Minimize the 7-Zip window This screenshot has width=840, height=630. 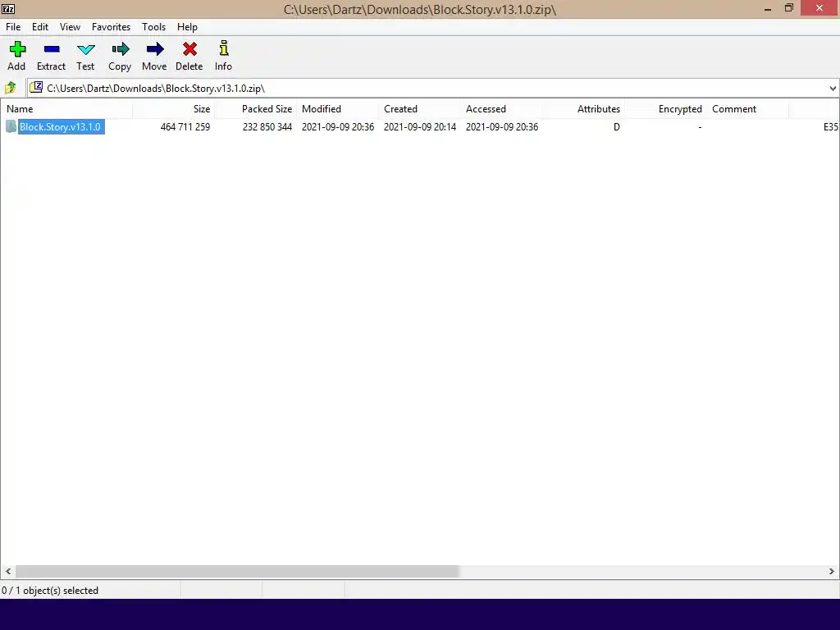(x=768, y=8)
